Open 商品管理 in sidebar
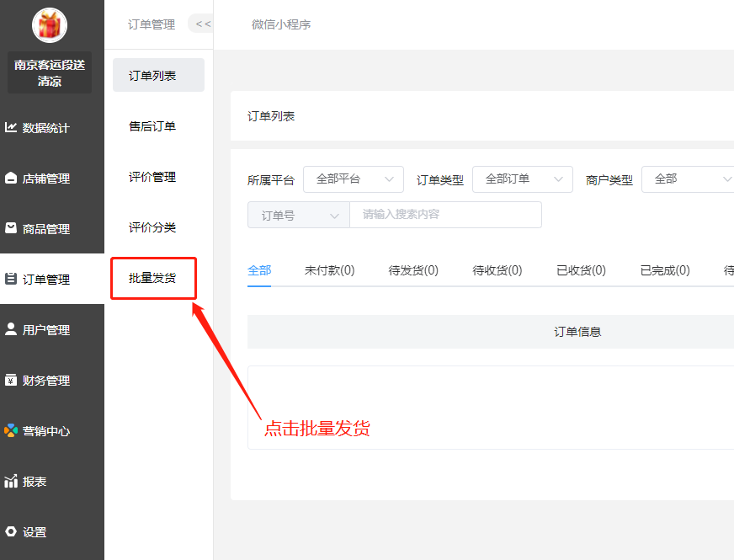This screenshot has width=734, height=560. click(x=52, y=228)
